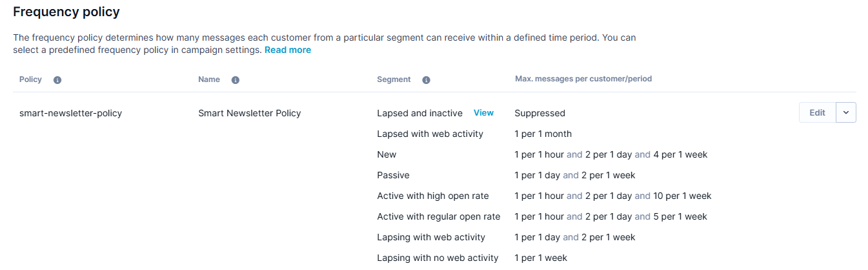
Task: Click the Lapsing with web activity segment
Action: pos(431,237)
